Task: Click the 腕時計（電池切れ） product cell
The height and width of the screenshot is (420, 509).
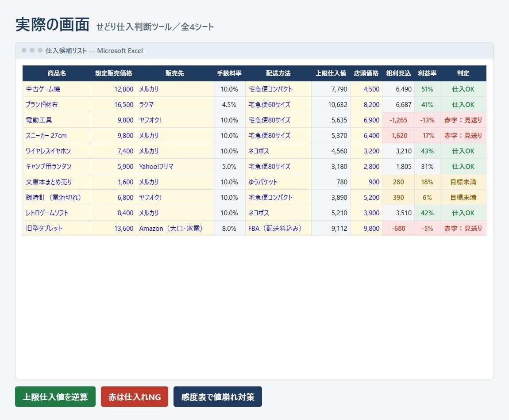Action: pos(57,197)
